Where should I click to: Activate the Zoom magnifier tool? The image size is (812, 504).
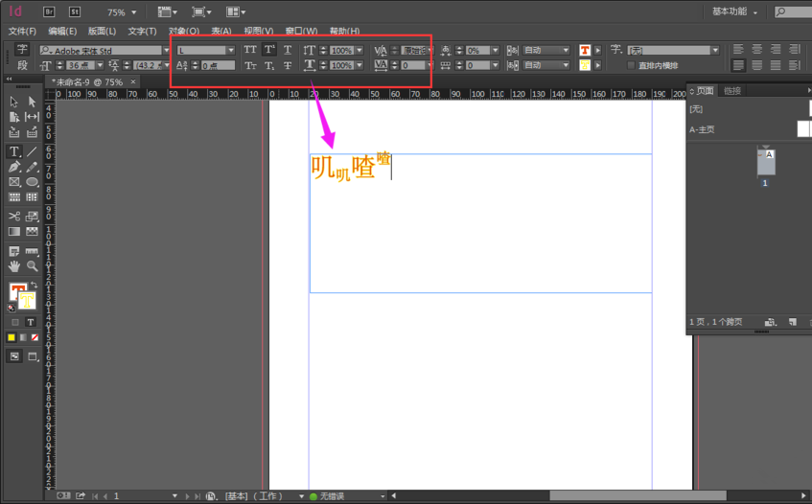(32, 266)
